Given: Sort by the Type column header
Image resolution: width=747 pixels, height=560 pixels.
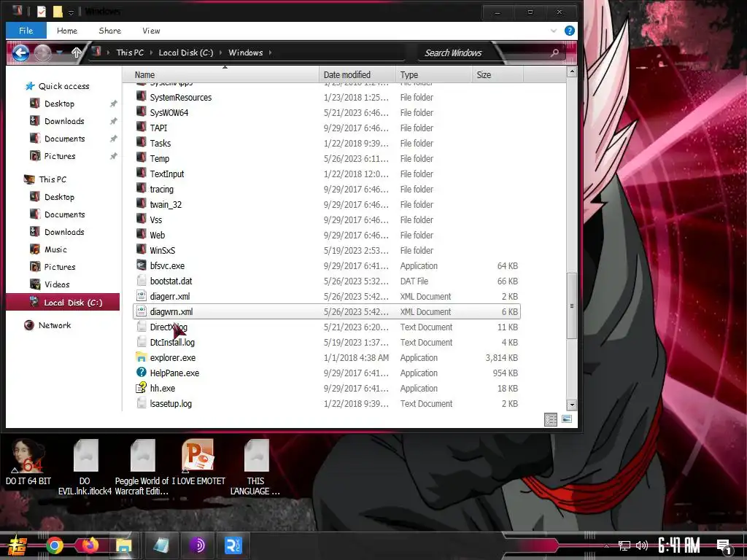Looking at the screenshot, I should click(433, 75).
